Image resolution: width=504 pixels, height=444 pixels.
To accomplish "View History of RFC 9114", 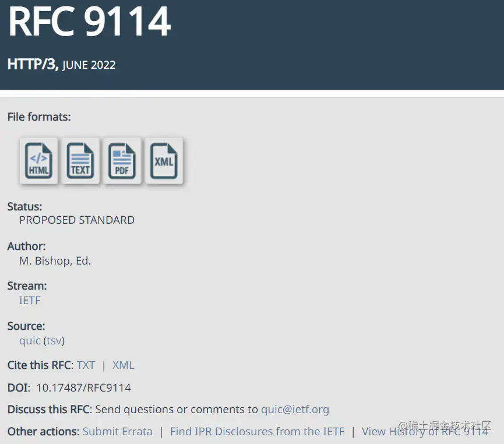I will tap(425, 431).
